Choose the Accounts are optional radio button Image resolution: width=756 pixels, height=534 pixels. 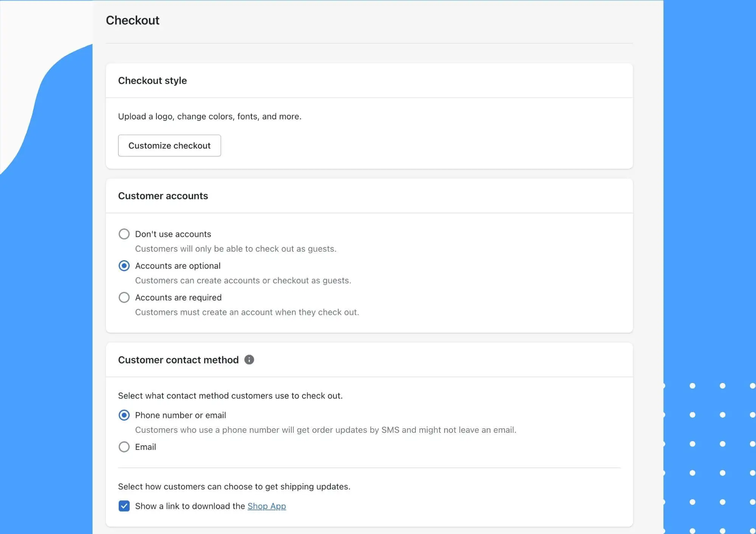pyautogui.click(x=124, y=266)
